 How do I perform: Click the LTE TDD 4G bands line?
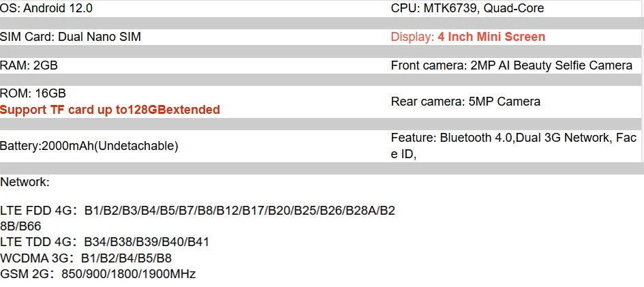104,242
